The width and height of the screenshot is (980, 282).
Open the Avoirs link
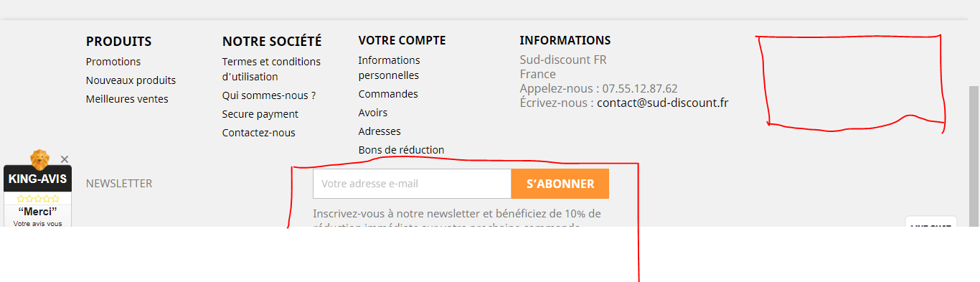[x=373, y=113]
